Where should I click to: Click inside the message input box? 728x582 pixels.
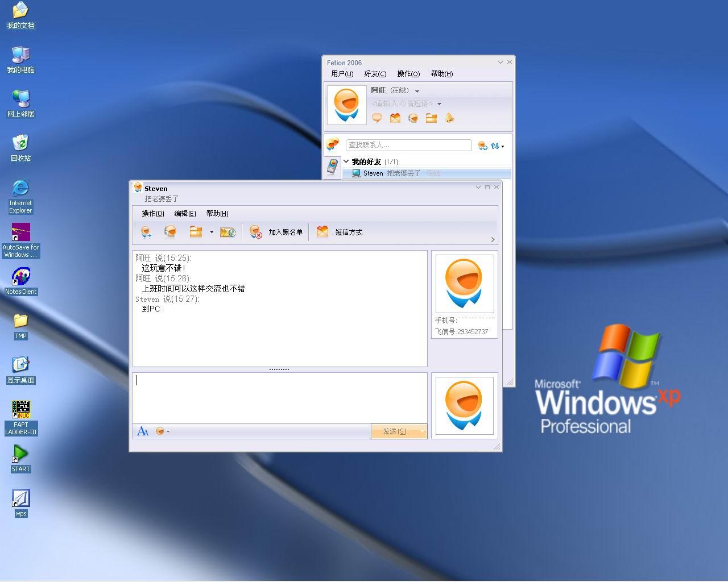[x=280, y=398]
